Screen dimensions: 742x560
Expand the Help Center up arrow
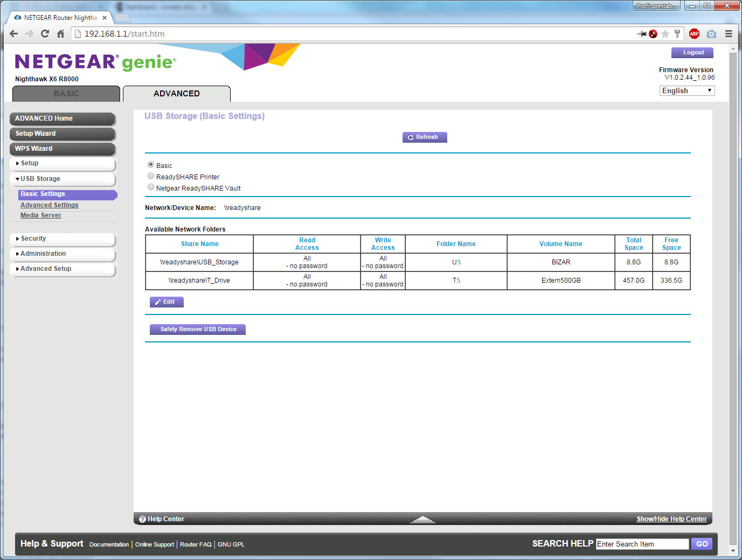click(422, 519)
